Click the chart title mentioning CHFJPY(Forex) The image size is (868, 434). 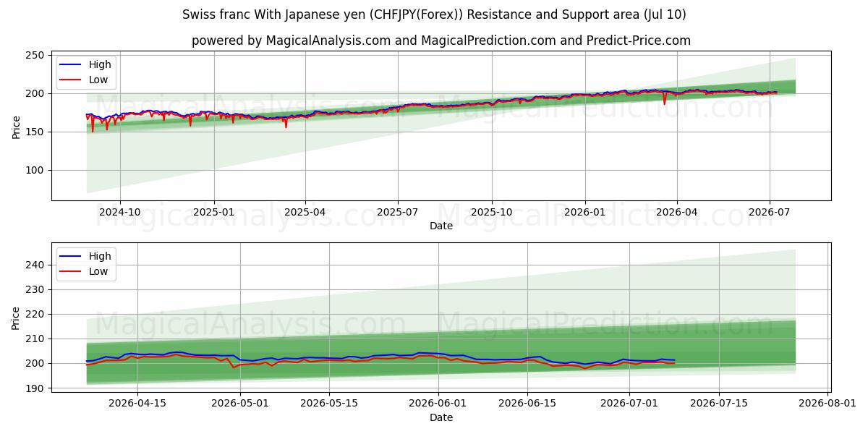[434, 14]
